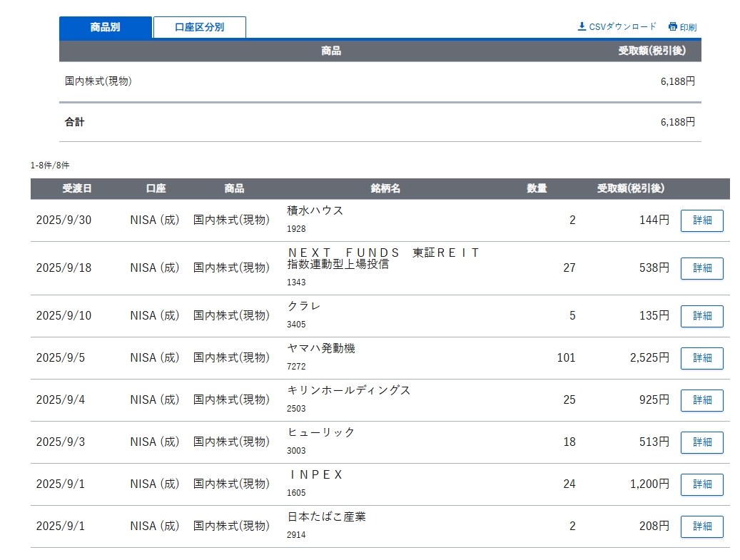Click stock code 2503
The height and width of the screenshot is (560, 740).
pyautogui.click(x=296, y=409)
